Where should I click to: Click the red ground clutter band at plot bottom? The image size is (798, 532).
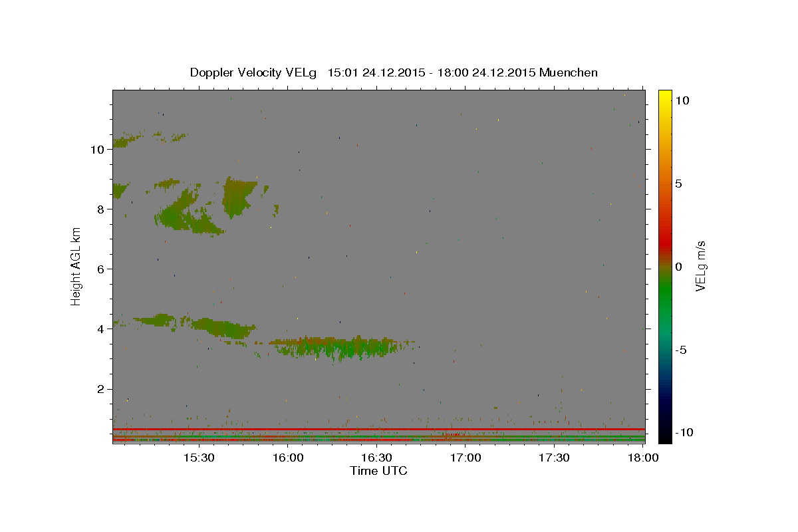coord(378,429)
